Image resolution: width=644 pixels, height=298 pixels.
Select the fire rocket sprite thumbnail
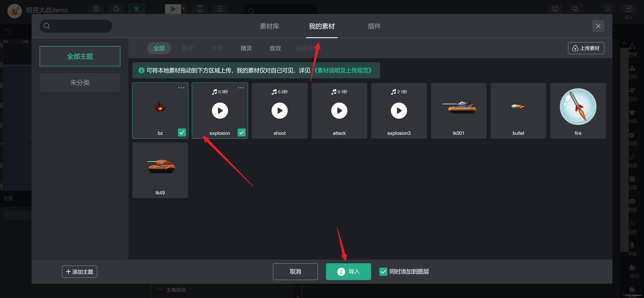click(x=578, y=107)
